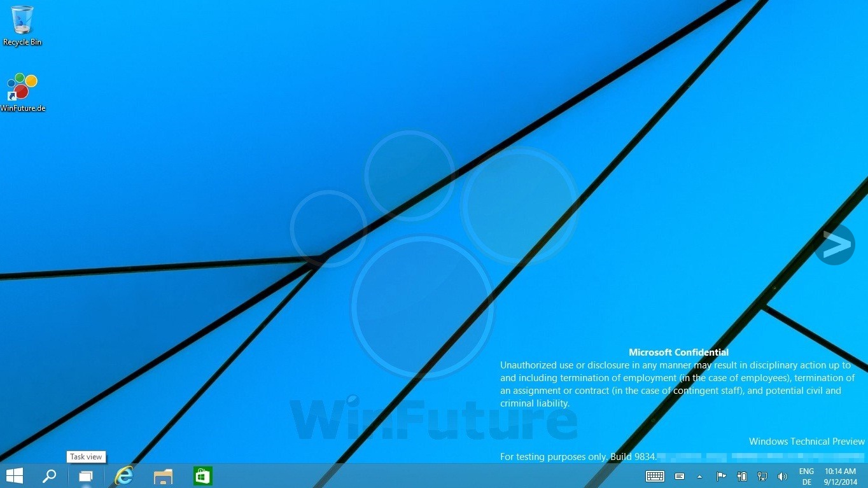This screenshot has height=488, width=868.
Task: Open File Explorer from the taskbar
Action: 163,477
